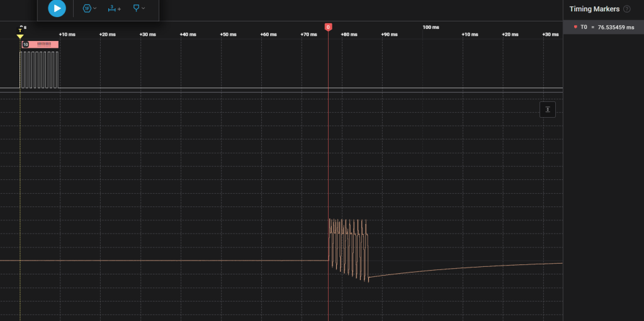The height and width of the screenshot is (321, 644).
Task: Expand the chevron beside the 1F icon
Action: tap(95, 8)
